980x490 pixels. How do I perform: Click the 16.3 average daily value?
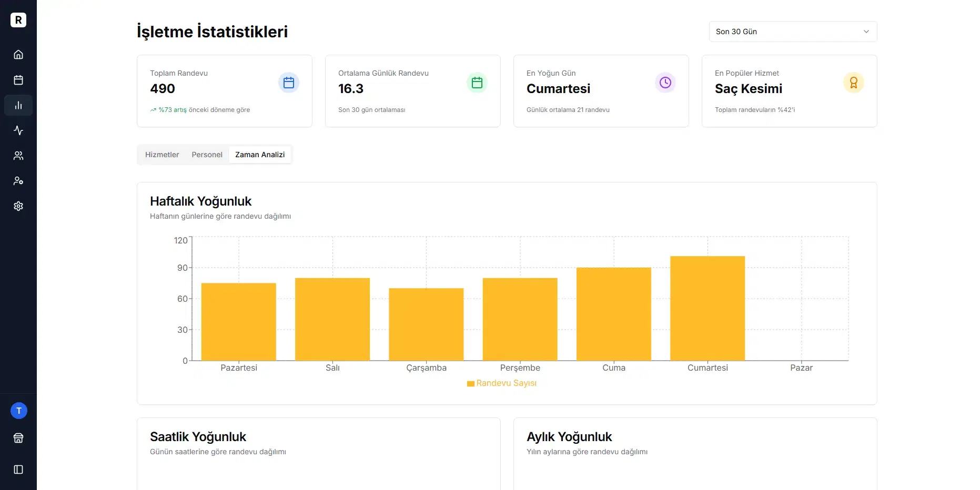351,89
